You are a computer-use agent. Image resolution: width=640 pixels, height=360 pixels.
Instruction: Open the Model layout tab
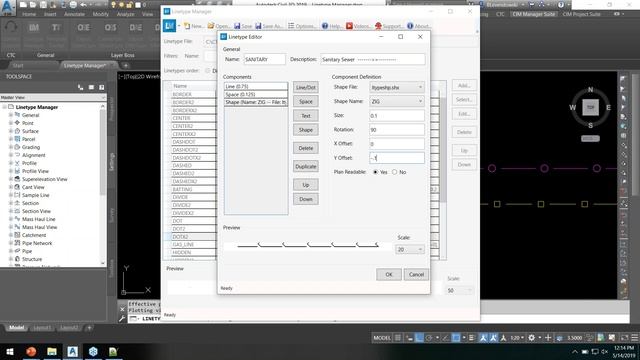[16, 328]
